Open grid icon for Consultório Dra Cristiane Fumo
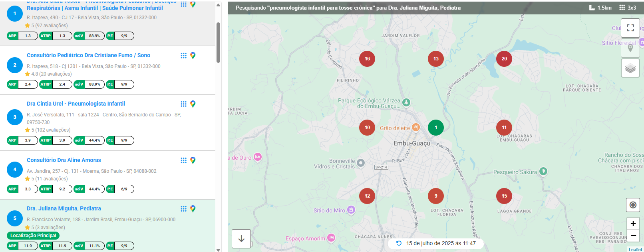This screenshot has width=644, height=252. coord(183,56)
